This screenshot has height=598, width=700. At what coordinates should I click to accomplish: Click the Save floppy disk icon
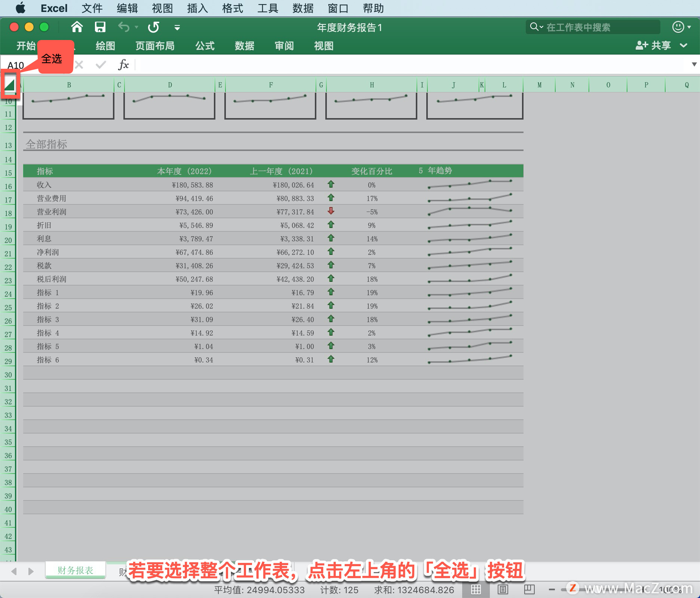(100, 27)
